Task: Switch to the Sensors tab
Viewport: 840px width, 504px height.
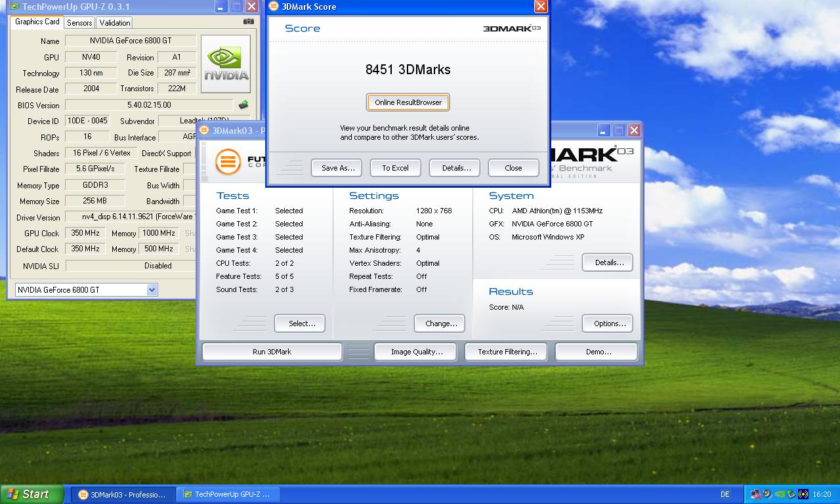Action: point(79,22)
